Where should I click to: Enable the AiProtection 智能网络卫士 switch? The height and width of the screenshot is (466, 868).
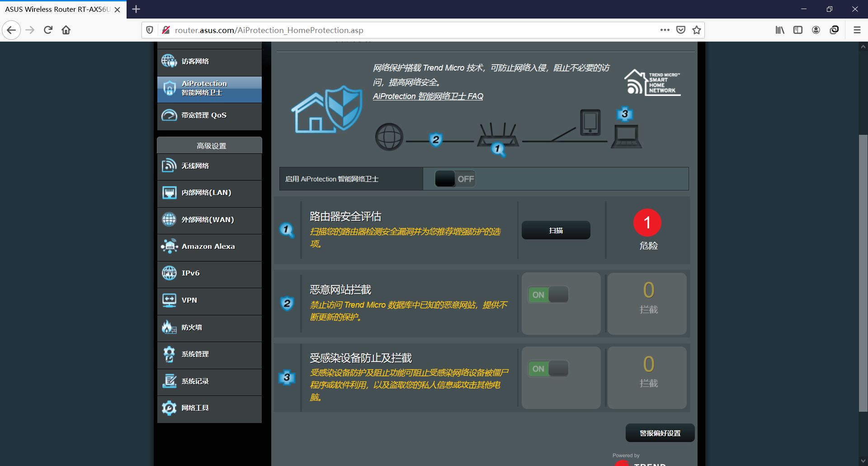pos(455,179)
